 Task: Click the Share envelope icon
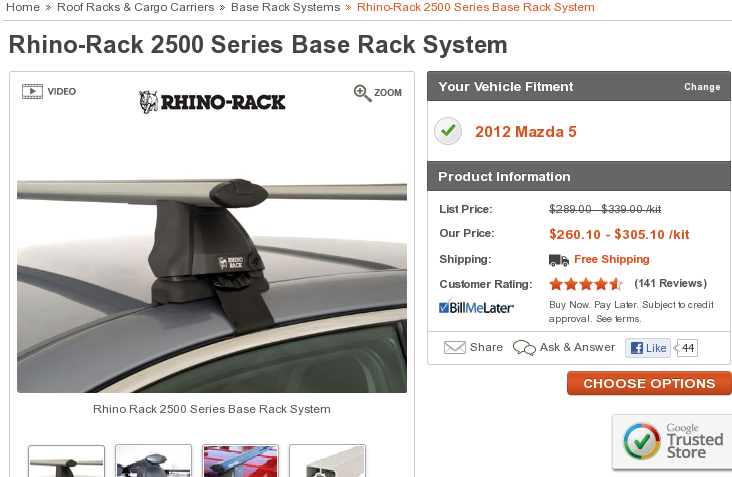tap(454, 347)
